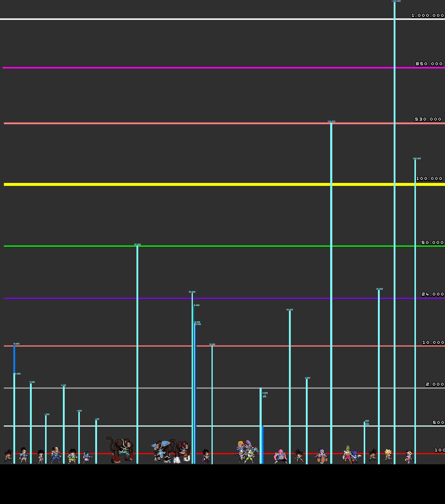
Task: Click the 200.000 bar value
Action: point(417,159)
